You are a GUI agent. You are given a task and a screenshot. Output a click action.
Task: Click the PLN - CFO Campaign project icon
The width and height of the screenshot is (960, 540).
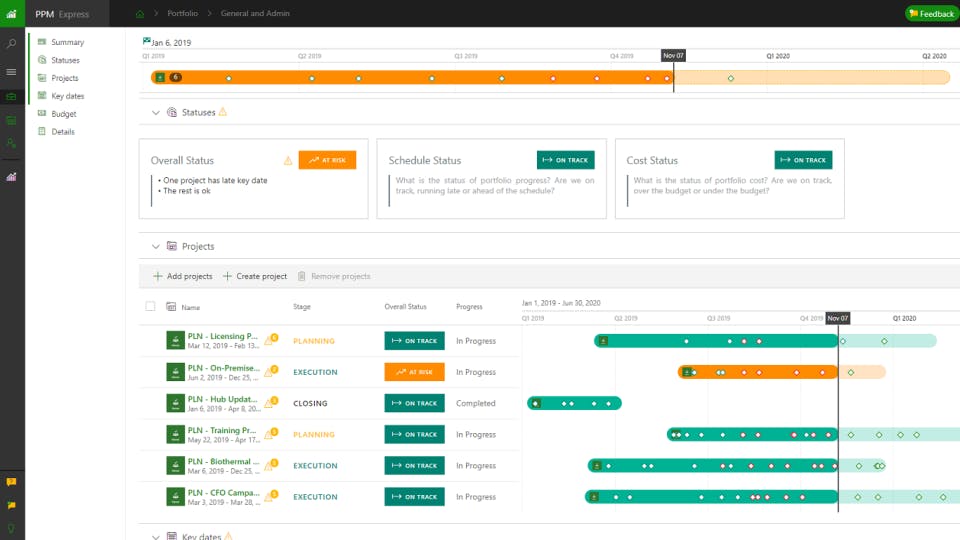coord(176,497)
